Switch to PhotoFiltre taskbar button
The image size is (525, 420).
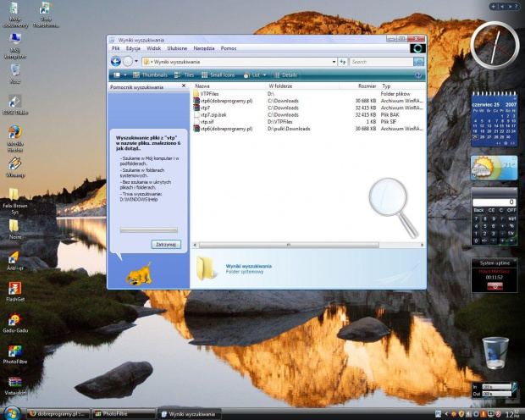click(124, 414)
